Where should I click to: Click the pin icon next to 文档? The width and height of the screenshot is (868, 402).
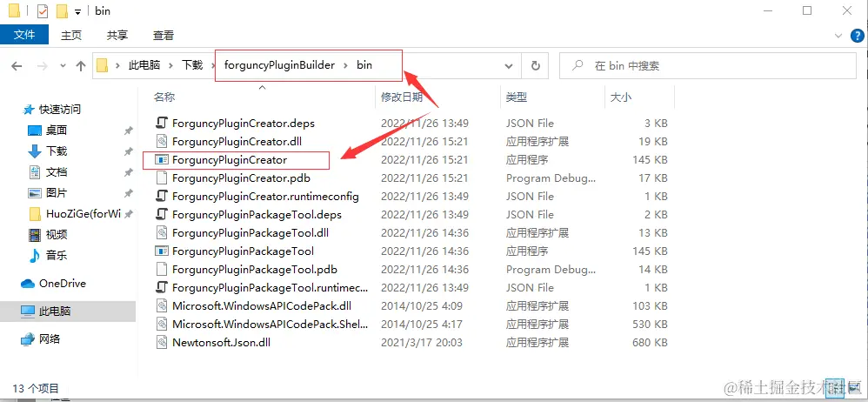pyautogui.click(x=128, y=173)
